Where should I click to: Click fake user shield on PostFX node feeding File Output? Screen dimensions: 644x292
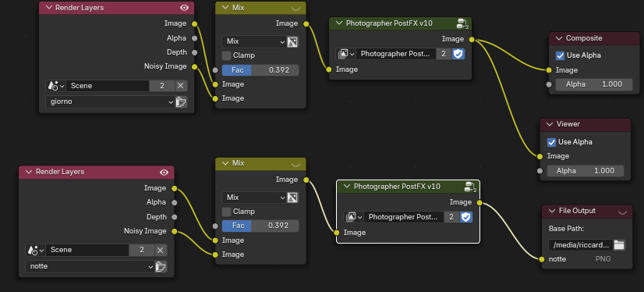coord(466,217)
